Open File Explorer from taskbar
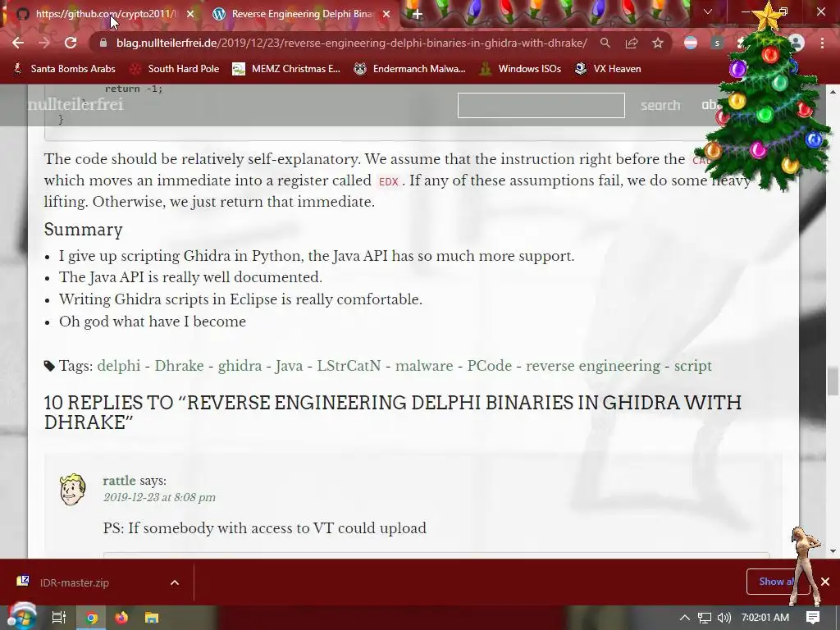Screen dimensions: 840x630 tap(152, 618)
